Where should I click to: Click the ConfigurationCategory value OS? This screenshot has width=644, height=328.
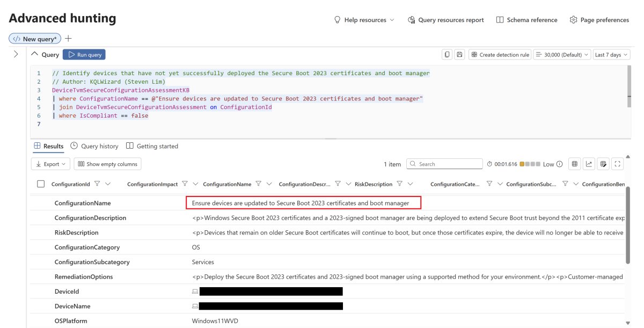[196, 247]
